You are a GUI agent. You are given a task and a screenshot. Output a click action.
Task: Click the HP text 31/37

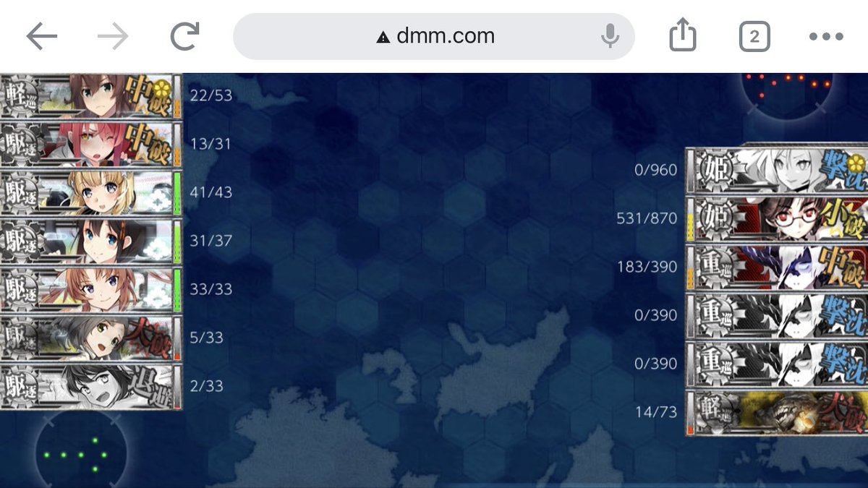[210, 241]
